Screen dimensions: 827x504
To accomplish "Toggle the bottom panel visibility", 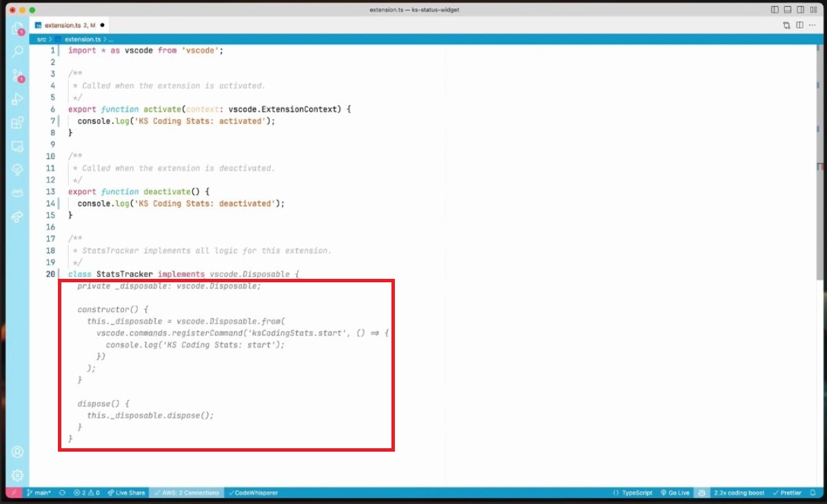I will [x=788, y=10].
